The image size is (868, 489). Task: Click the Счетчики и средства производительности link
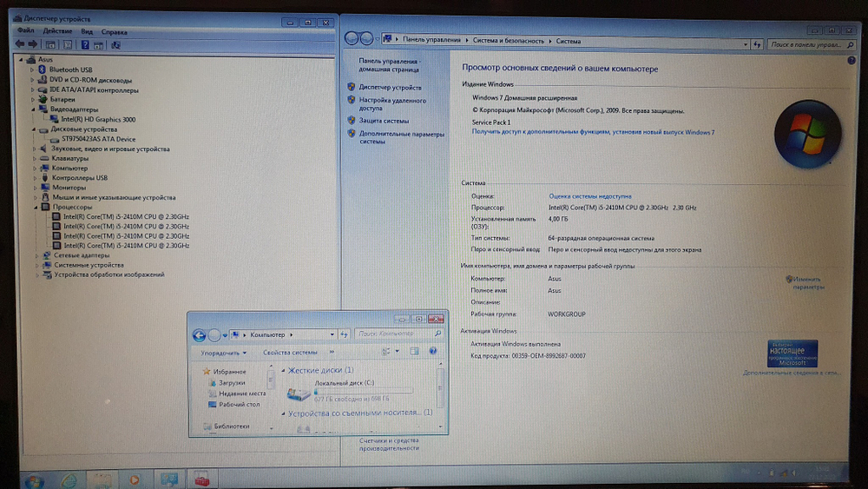pyautogui.click(x=389, y=444)
